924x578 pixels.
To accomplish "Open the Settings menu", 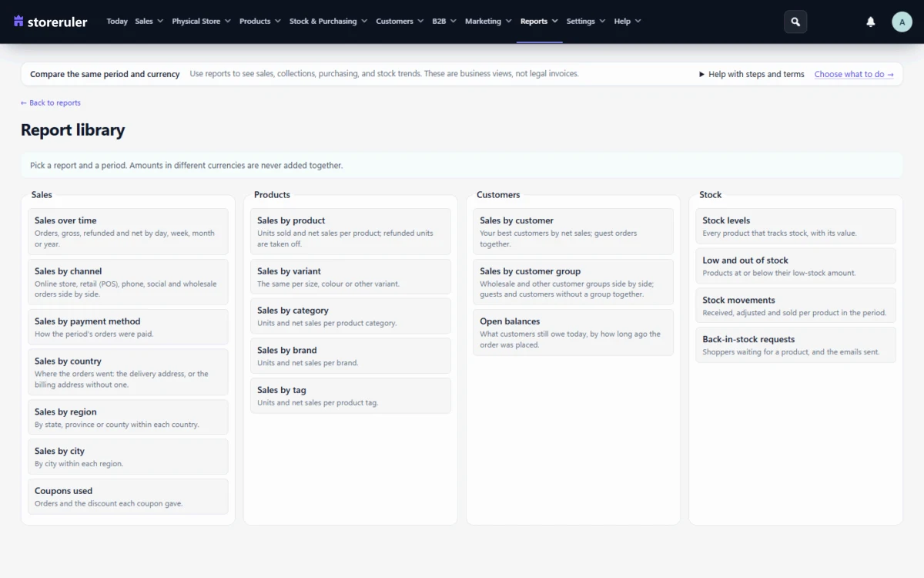I will (586, 22).
